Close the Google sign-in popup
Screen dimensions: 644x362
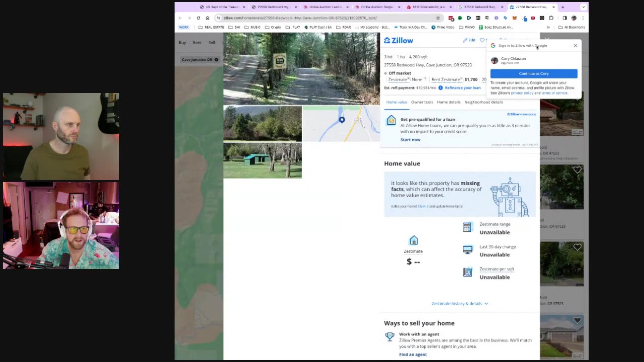[x=576, y=45]
